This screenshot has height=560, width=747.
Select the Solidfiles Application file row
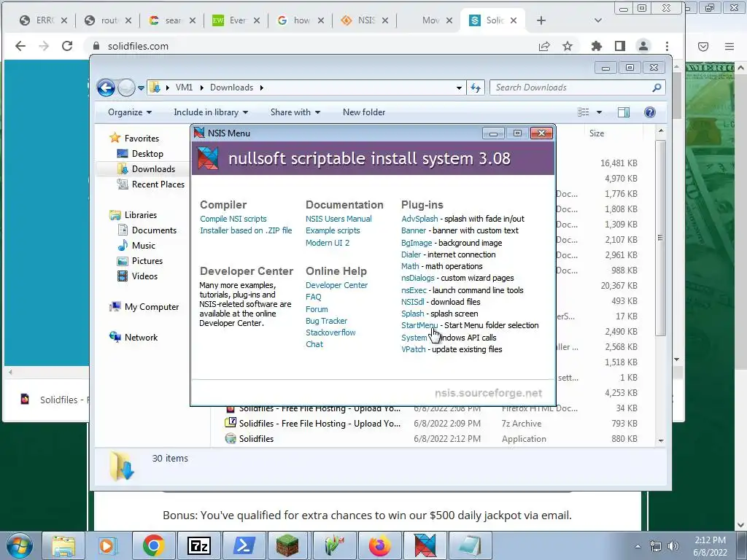point(433,439)
